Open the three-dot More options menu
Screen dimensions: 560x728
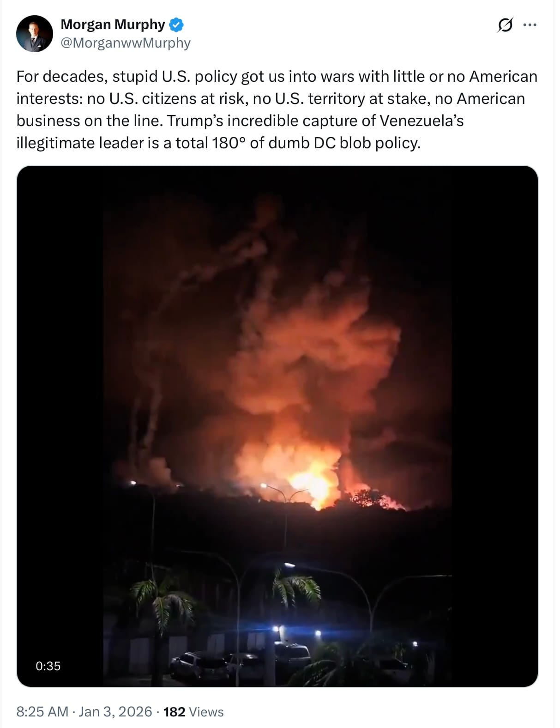pyautogui.click(x=530, y=24)
